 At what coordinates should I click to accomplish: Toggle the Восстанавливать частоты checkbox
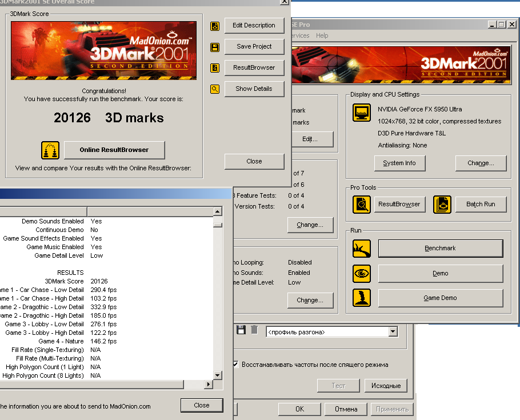point(235,364)
